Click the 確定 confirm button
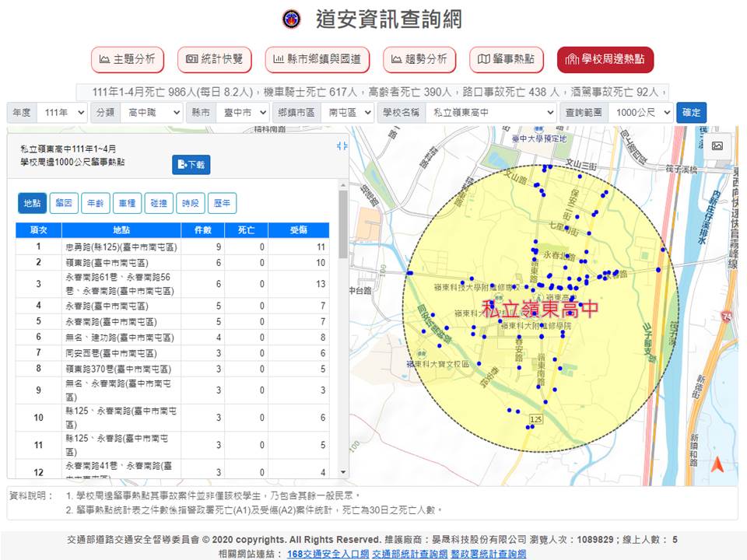 691,112
